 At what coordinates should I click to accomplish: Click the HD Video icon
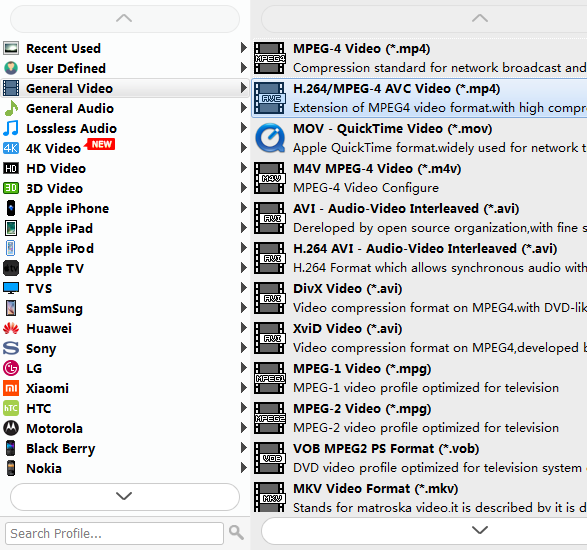(x=11, y=168)
